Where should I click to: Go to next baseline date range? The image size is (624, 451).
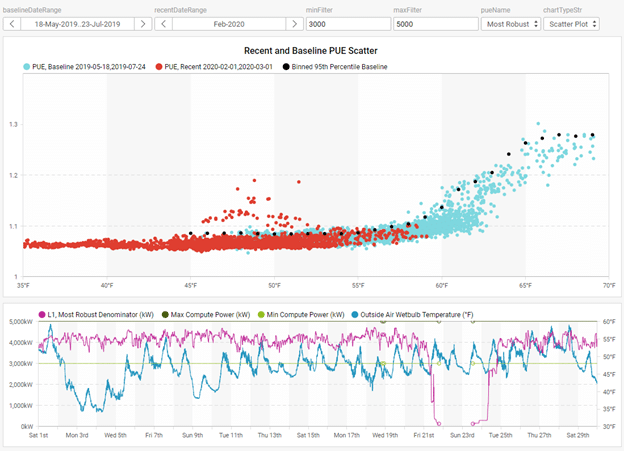143,24
